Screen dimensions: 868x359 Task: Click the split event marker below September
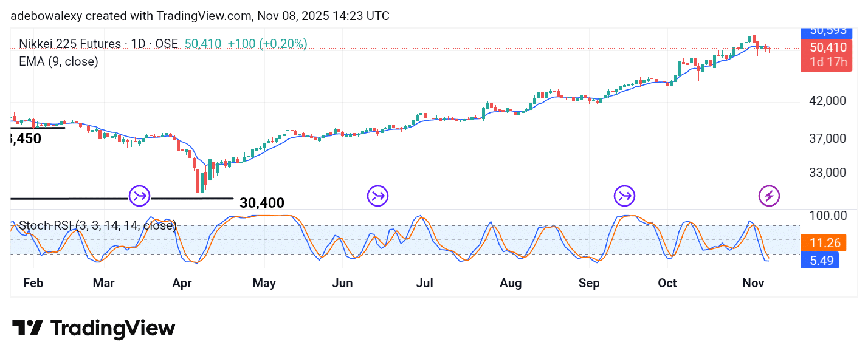coord(624,196)
